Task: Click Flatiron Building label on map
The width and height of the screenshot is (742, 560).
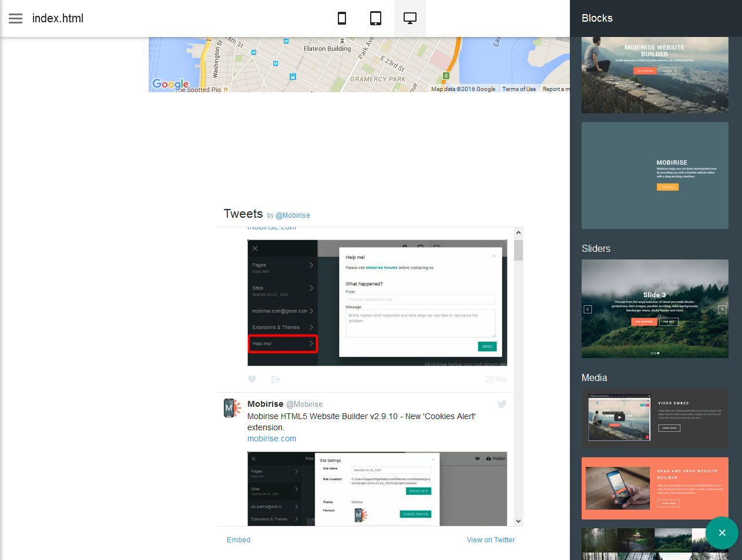Action: pos(327,49)
